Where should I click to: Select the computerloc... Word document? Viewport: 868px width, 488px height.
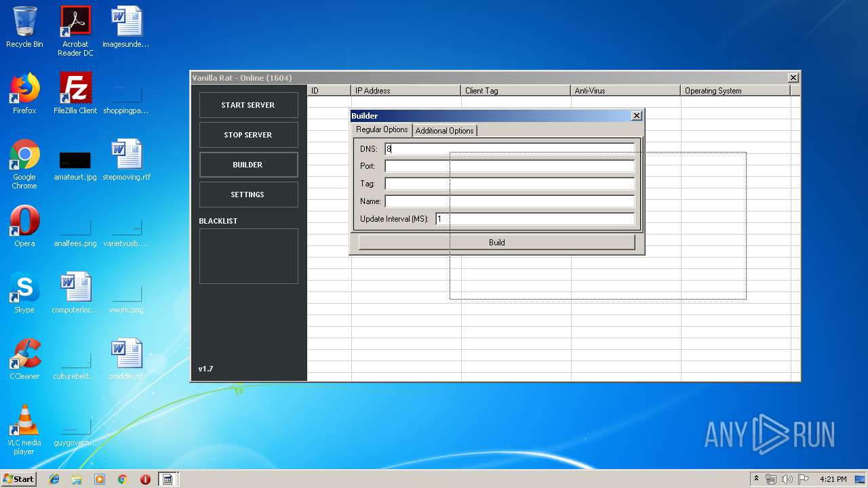point(75,293)
